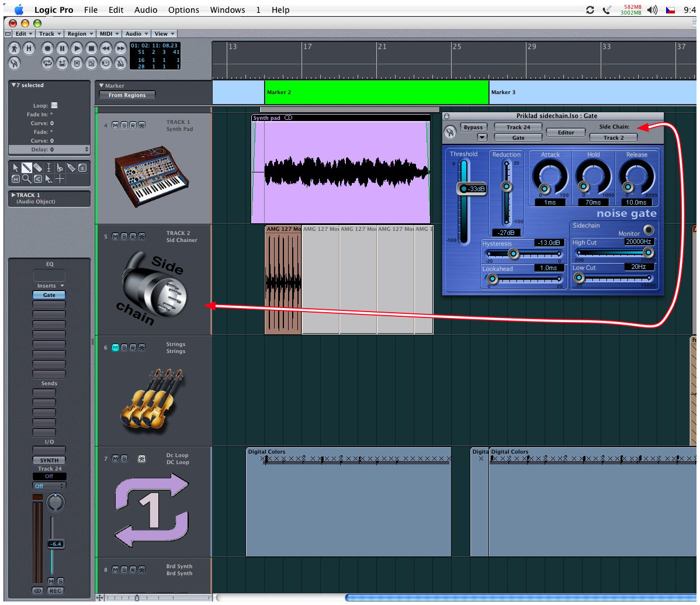The image size is (700, 605).
Task: Click the Marker 2 green marker
Action: (x=377, y=92)
